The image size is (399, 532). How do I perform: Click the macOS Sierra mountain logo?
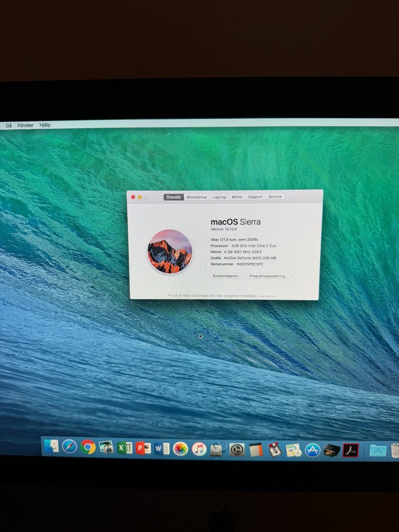coord(170,251)
